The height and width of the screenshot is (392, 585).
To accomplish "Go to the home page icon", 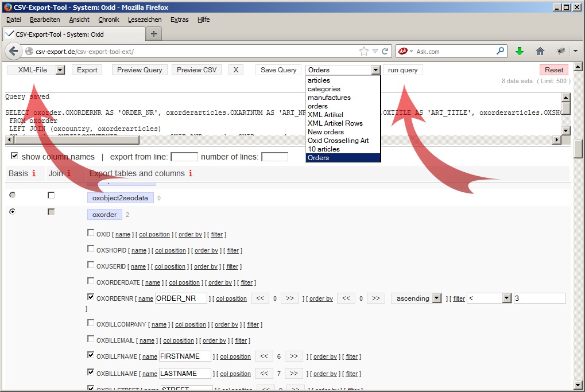I will click(x=540, y=52).
